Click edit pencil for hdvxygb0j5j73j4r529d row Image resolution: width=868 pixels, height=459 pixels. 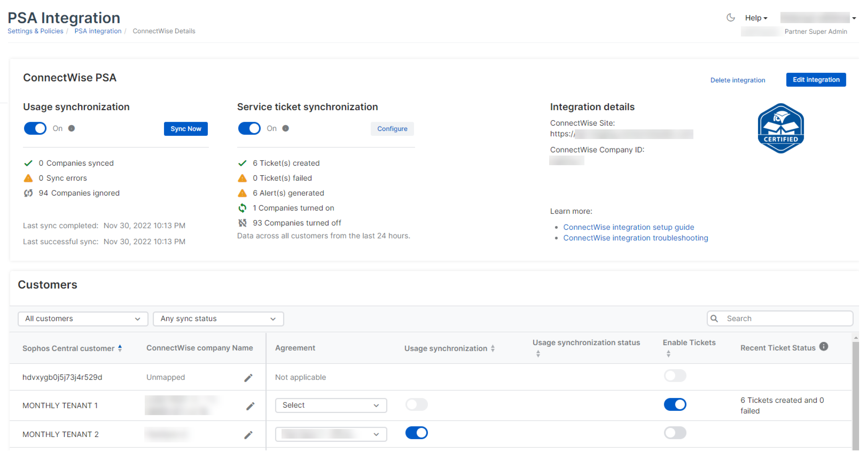(248, 378)
